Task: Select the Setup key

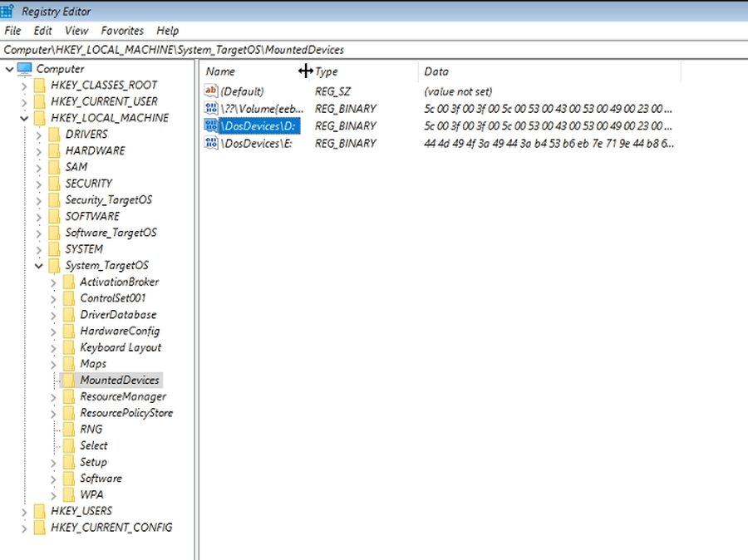Action: pyautogui.click(x=93, y=462)
